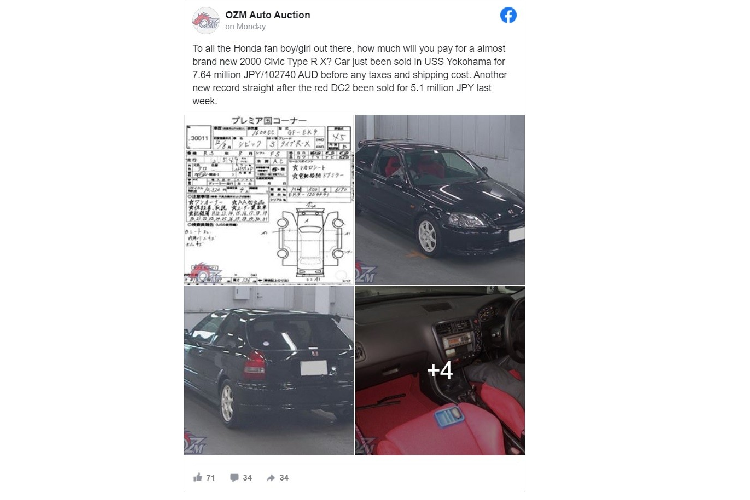Click OZM watermark on front car photo

(366, 273)
